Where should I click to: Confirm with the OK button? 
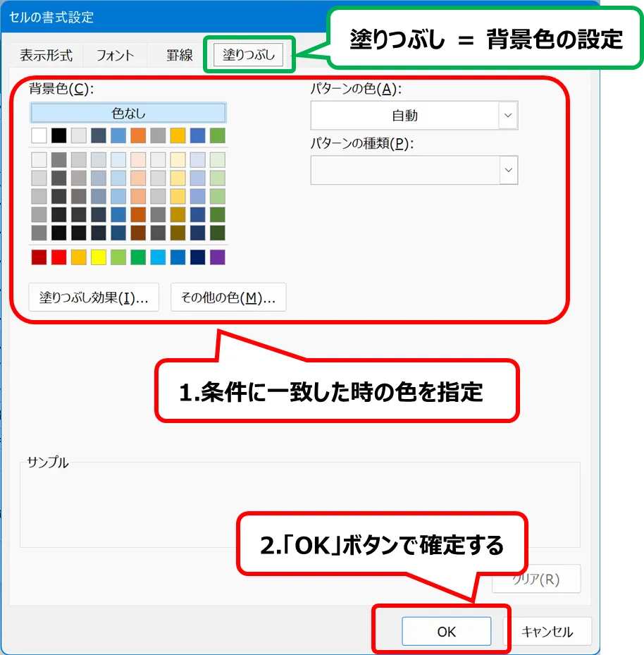click(x=446, y=632)
